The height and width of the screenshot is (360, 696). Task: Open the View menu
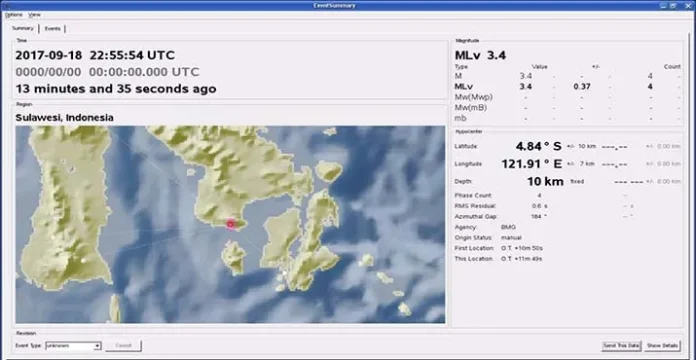[34, 15]
